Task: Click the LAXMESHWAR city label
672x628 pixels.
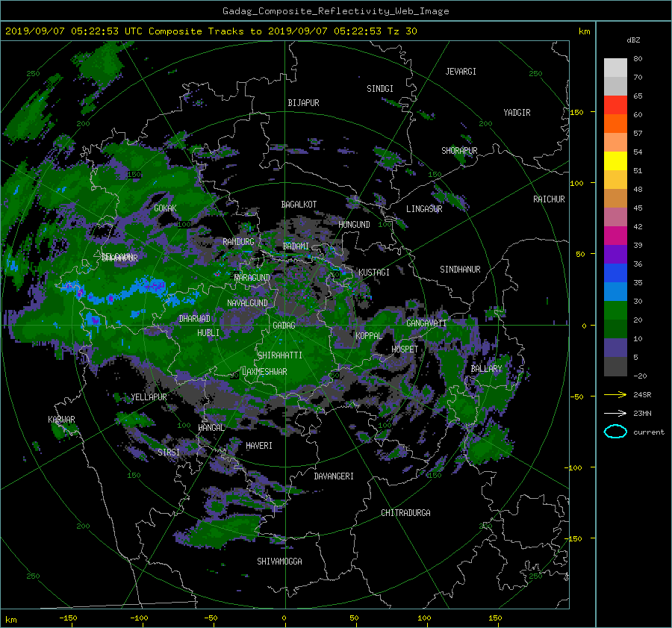Action: pyautogui.click(x=264, y=372)
